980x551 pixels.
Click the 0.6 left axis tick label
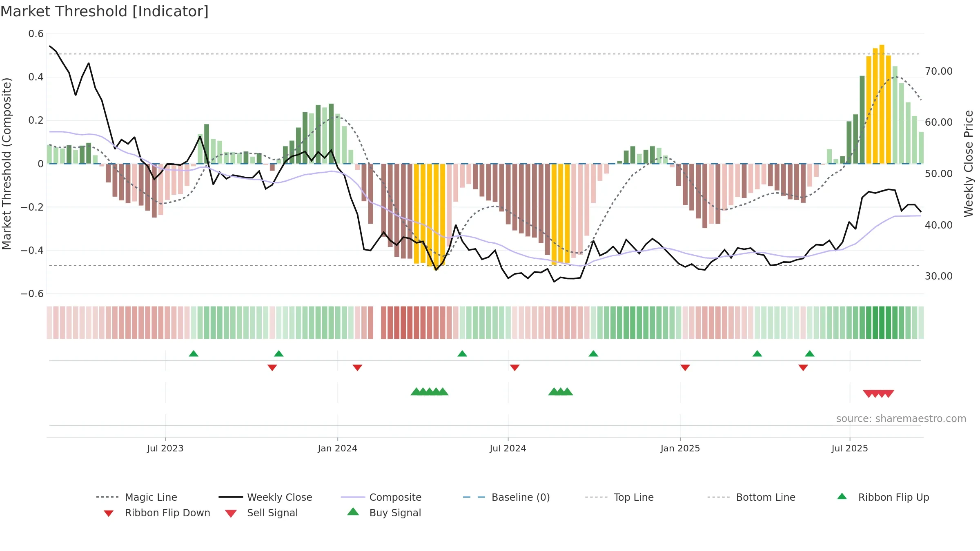point(36,33)
